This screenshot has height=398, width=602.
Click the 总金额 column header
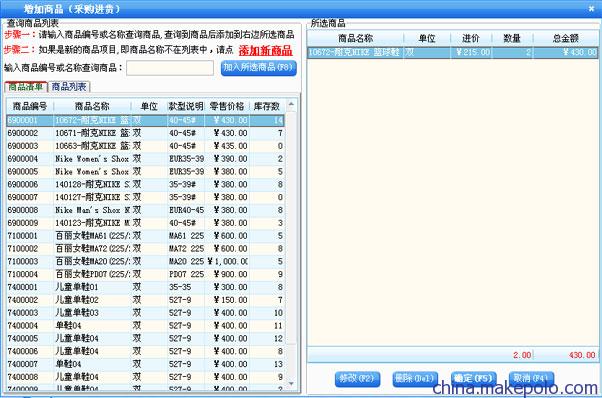point(566,38)
